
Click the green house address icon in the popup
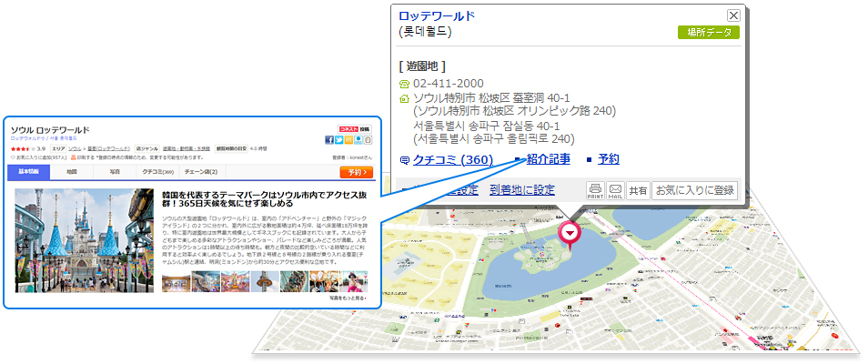pyautogui.click(x=404, y=99)
